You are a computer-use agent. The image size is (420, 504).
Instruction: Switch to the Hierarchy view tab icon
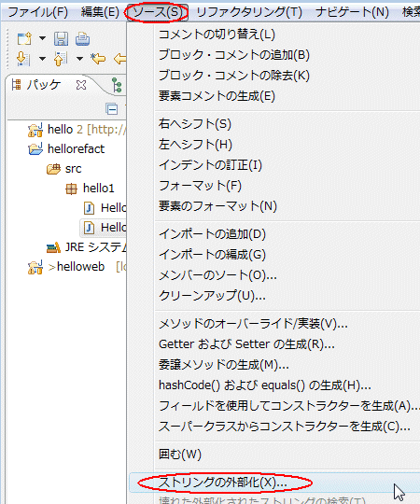point(117,86)
